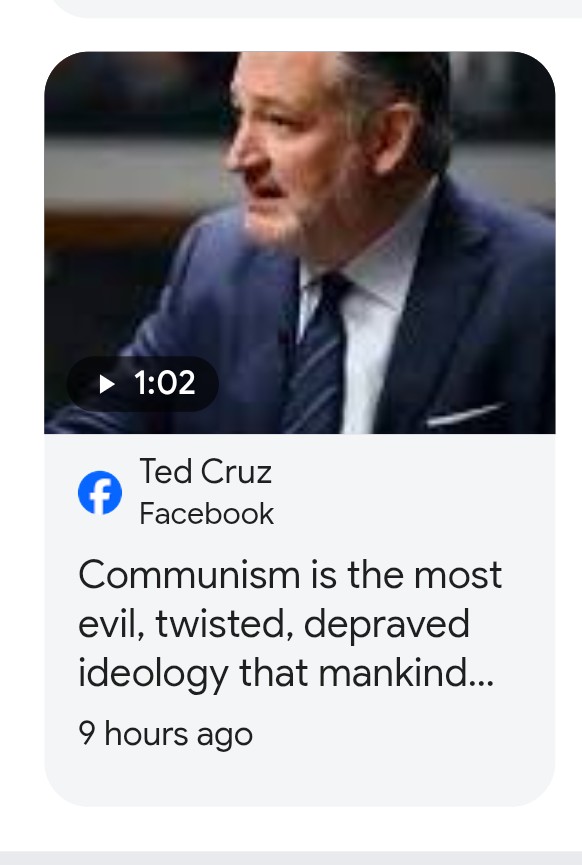This screenshot has width=582, height=865.
Task: Click the "9 hours ago" timestamp
Action: pos(165,734)
